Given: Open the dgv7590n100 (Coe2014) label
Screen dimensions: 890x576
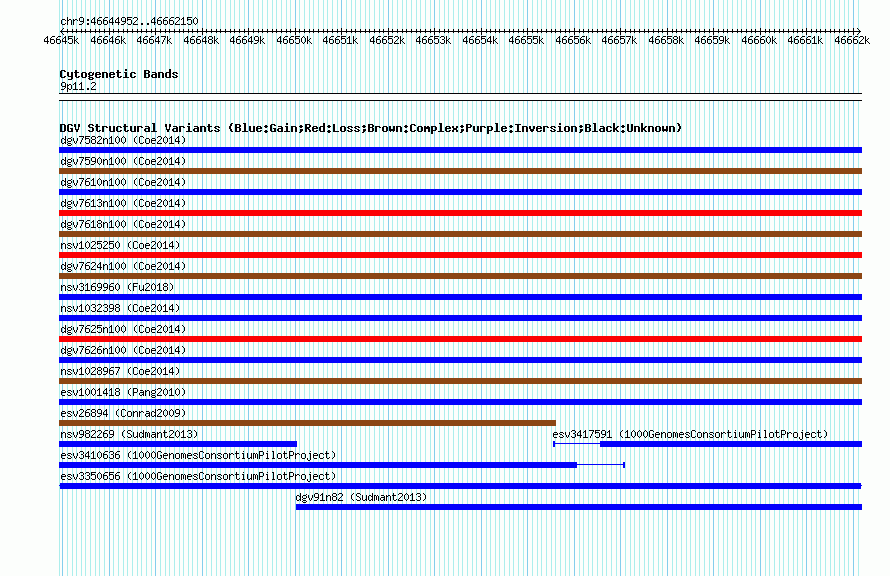Looking at the screenshot, I should tap(123, 161).
